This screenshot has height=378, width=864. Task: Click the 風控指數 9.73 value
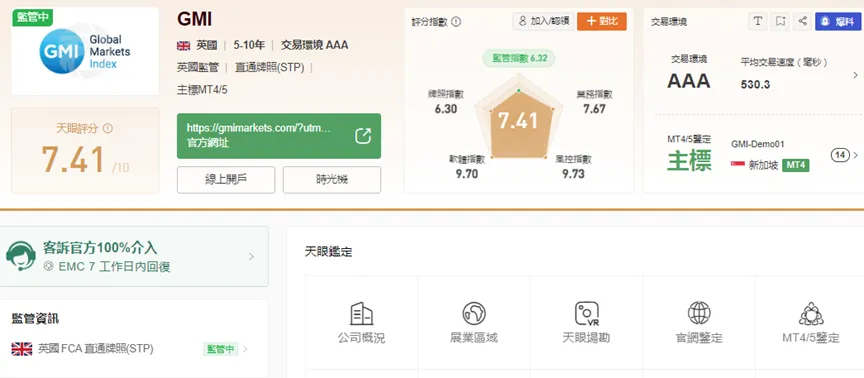point(574,174)
